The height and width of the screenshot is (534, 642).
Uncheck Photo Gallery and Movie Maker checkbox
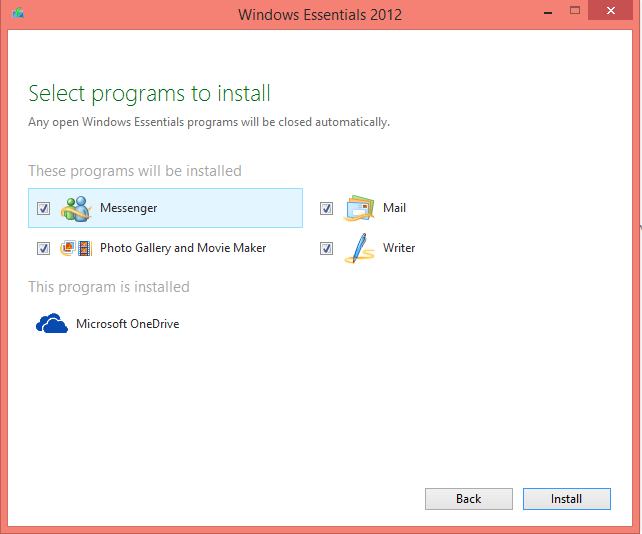click(43, 248)
